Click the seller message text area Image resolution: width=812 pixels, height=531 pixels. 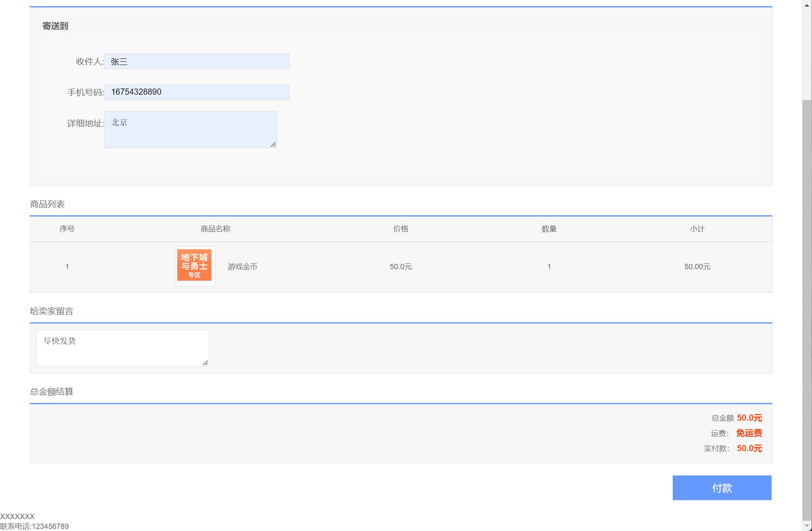coord(122,348)
